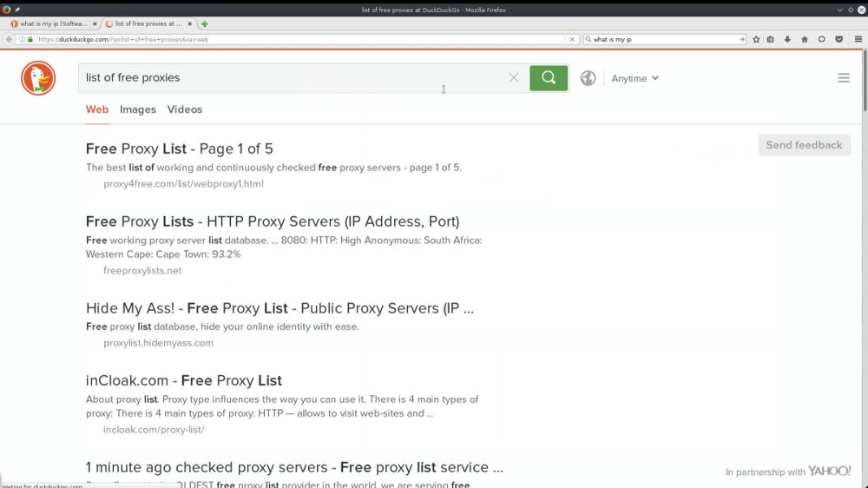Open the Firefox application menu
Screen dimensions: 868x488
pyautogui.click(x=858, y=39)
